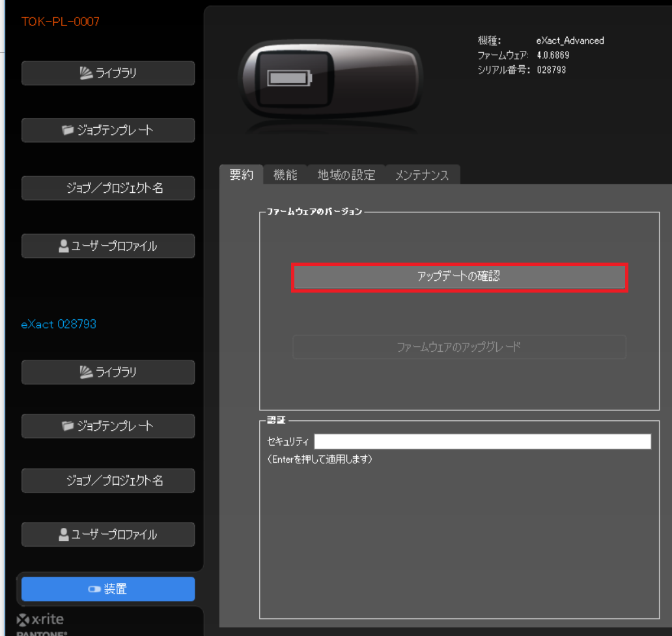Open the 地域の設定 tab
This screenshot has width=672, height=636.
tap(346, 175)
